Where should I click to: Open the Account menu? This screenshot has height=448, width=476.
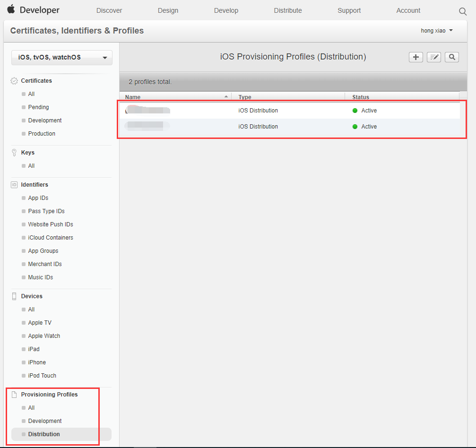(408, 10)
